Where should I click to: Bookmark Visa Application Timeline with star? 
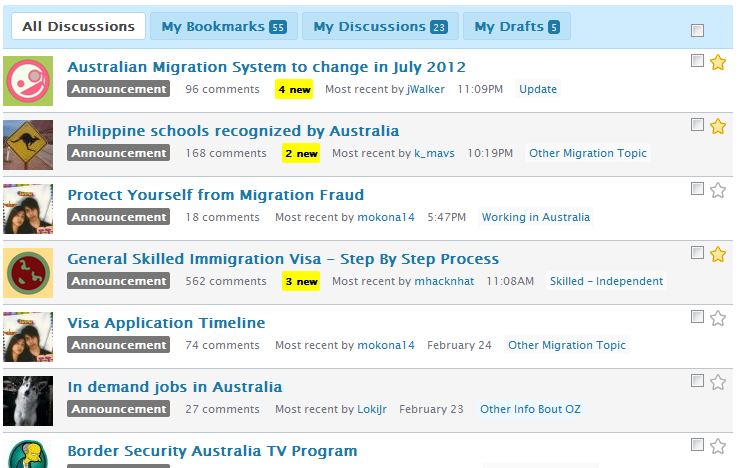718,318
